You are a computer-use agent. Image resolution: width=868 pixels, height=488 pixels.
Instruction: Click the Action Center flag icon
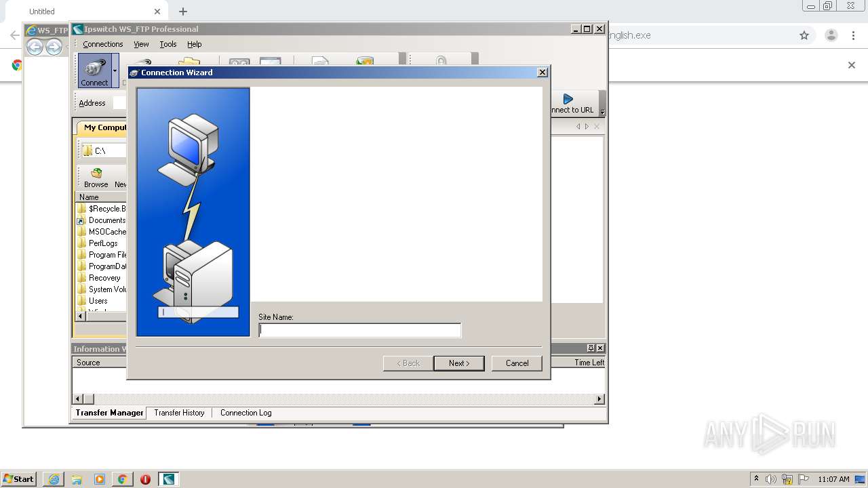804,479
